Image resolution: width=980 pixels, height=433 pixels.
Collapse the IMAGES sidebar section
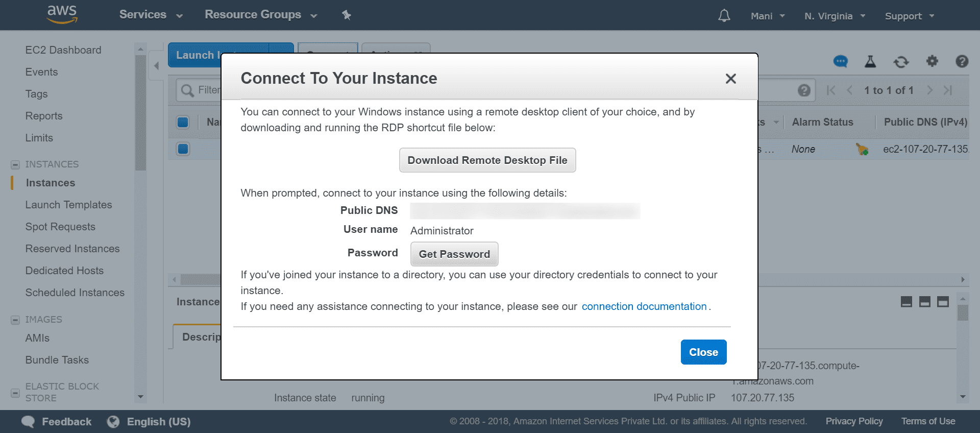15,320
